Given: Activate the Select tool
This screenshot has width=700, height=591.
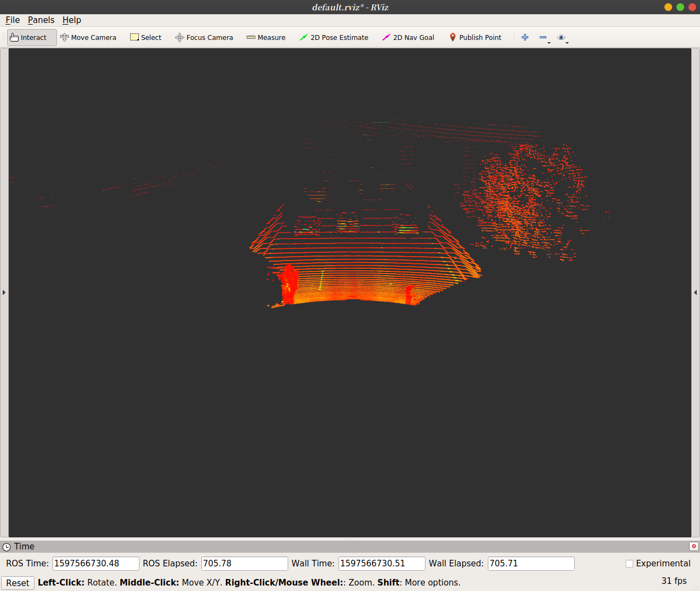Looking at the screenshot, I should [x=146, y=37].
